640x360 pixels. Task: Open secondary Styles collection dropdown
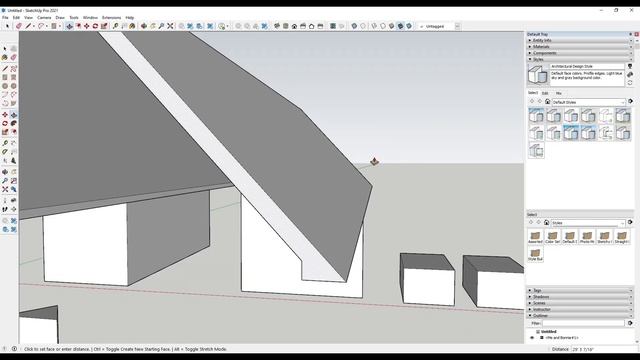point(588,223)
